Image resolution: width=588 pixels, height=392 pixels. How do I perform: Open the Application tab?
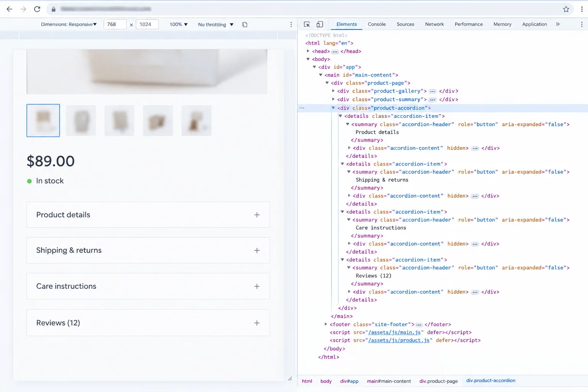click(x=534, y=24)
